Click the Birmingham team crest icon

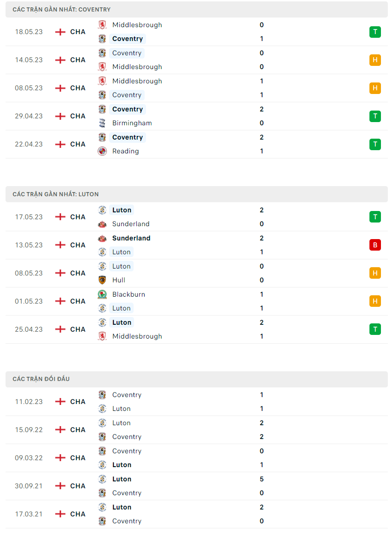[102, 123]
